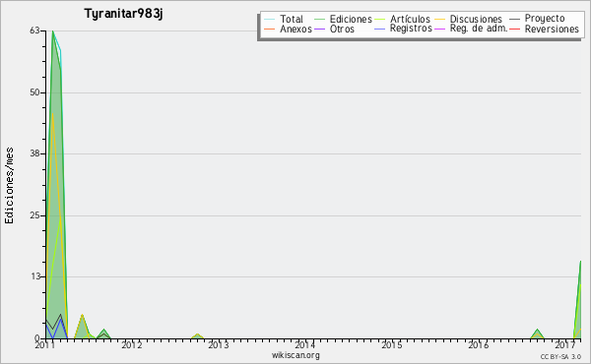591x364 pixels.
Task: Click the 63-edit peak in early 2011
Action: click(53, 31)
